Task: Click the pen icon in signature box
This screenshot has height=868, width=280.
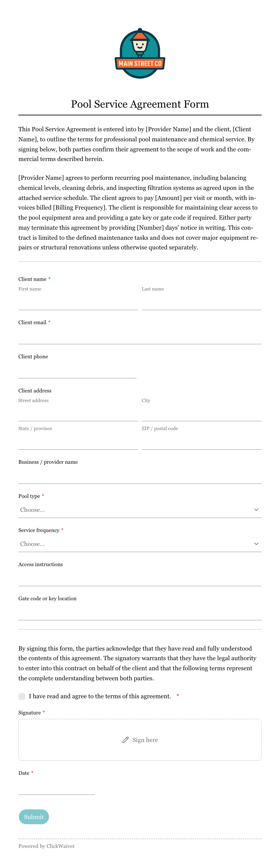Action: tap(125, 740)
